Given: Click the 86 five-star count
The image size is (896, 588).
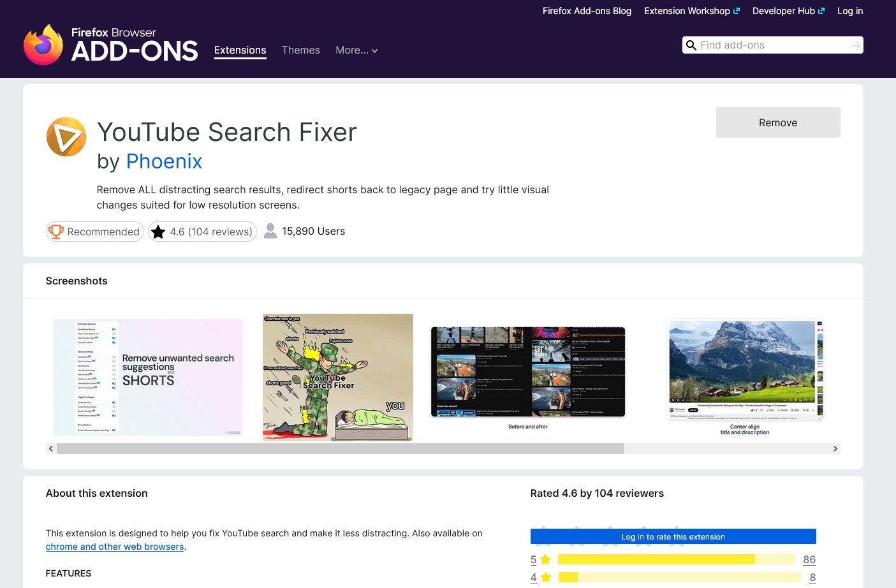Looking at the screenshot, I should 809,559.
